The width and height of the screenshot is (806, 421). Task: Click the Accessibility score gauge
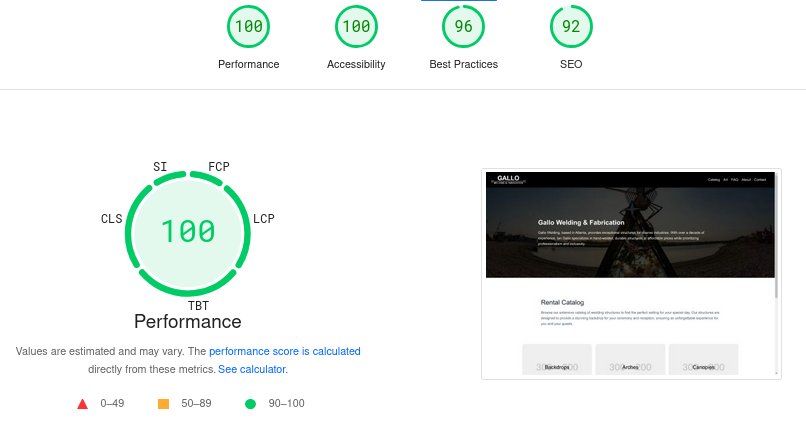pyautogui.click(x=356, y=26)
